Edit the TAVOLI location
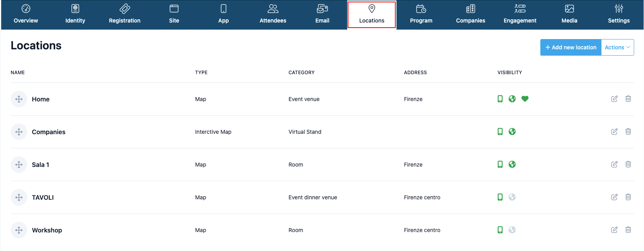 click(x=614, y=197)
